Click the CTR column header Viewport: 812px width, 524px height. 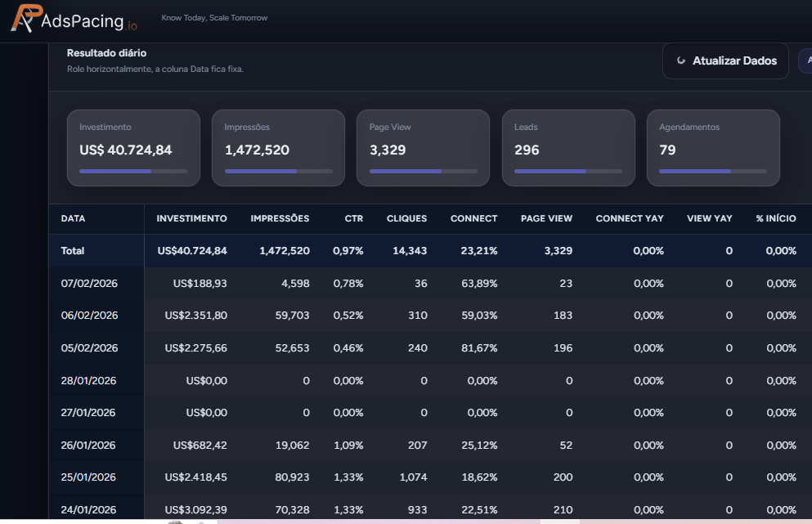coord(353,218)
